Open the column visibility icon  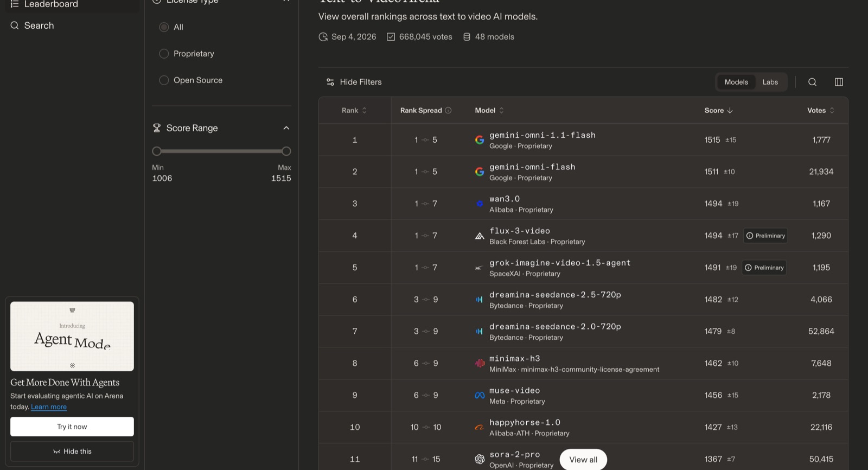coord(839,82)
